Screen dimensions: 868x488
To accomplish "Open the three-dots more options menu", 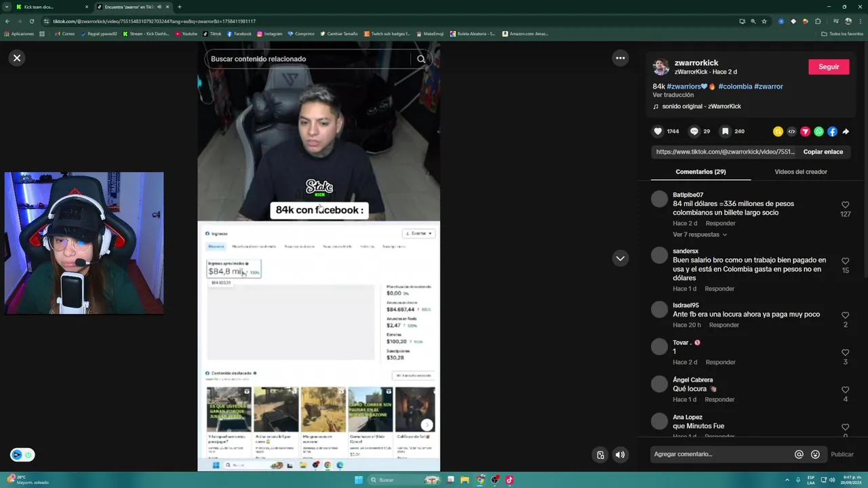I will [x=620, y=58].
